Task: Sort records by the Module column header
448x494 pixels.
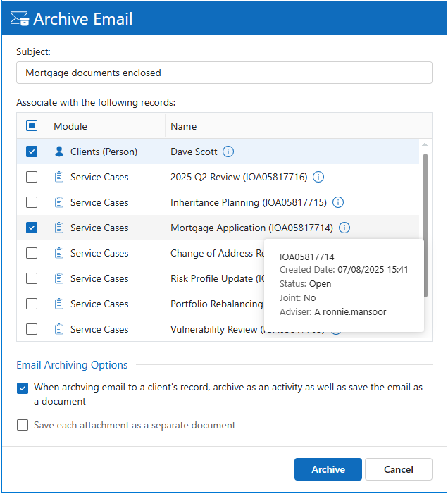Action: coord(70,126)
